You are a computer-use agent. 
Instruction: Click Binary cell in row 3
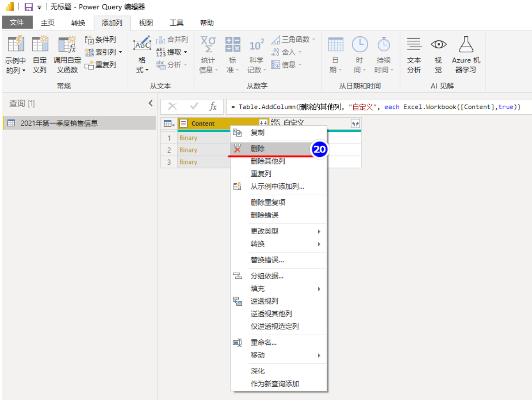(x=204, y=162)
